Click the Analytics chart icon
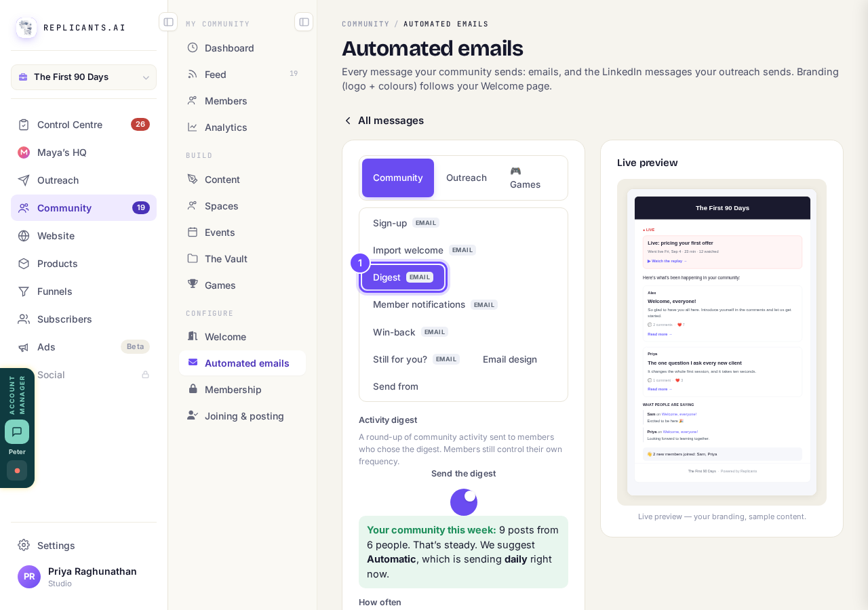This screenshot has width=868, height=610. pos(193,127)
